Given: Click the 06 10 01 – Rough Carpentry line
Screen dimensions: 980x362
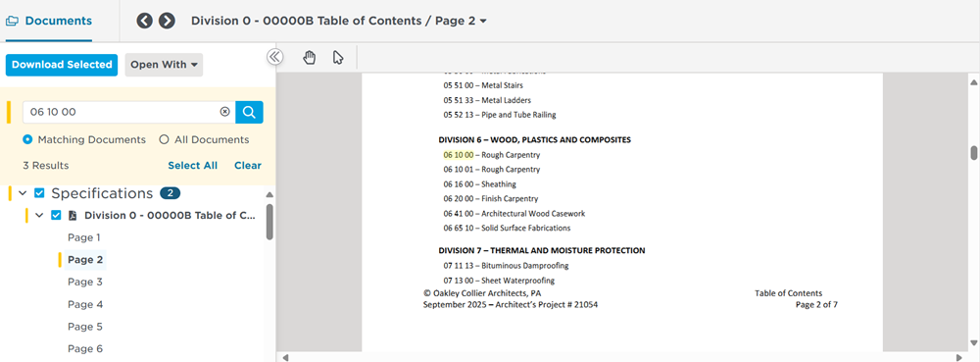Looking at the screenshot, I should pos(492,170).
